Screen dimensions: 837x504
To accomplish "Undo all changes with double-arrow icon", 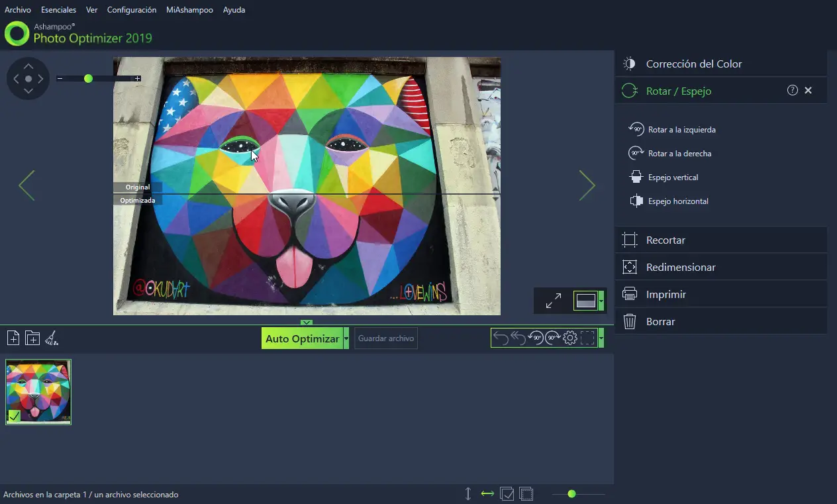I will pyautogui.click(x=518, y=338).
